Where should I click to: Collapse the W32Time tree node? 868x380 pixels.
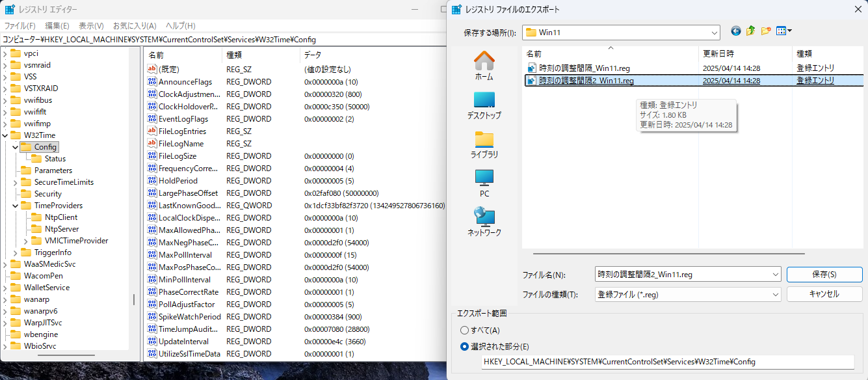pos(5,135)
